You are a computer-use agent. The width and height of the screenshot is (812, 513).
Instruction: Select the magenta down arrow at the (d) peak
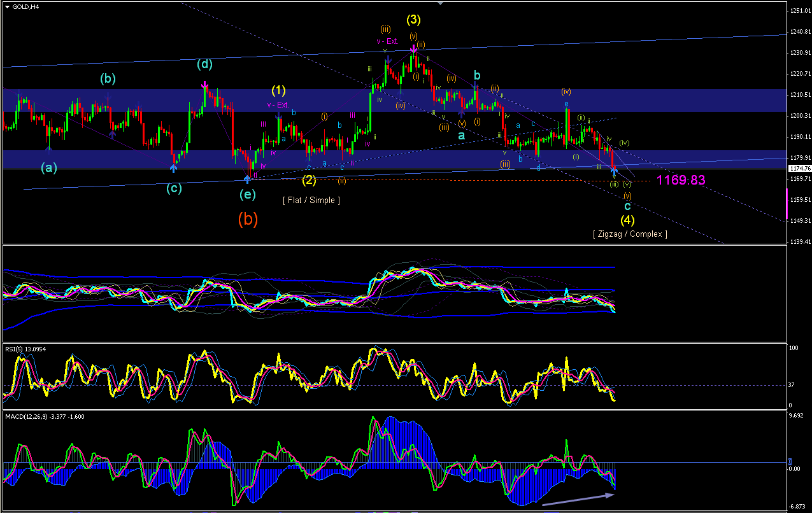(x=204, y=85)
